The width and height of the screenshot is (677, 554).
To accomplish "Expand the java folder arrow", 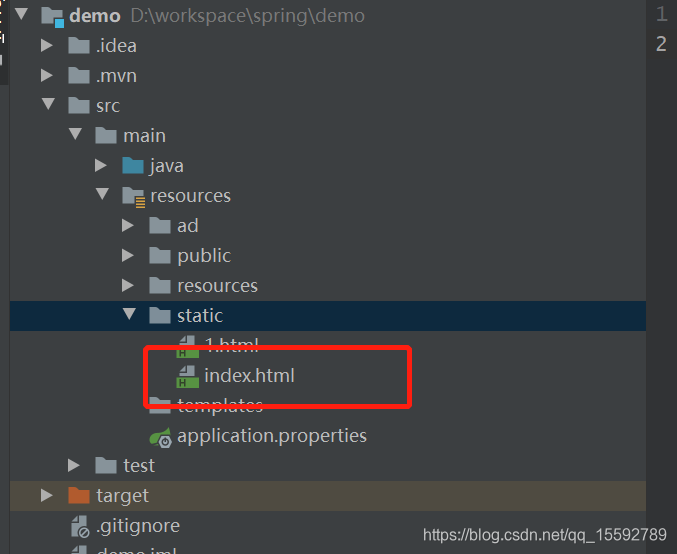I will pyautogui.click(x=101, y=165).
